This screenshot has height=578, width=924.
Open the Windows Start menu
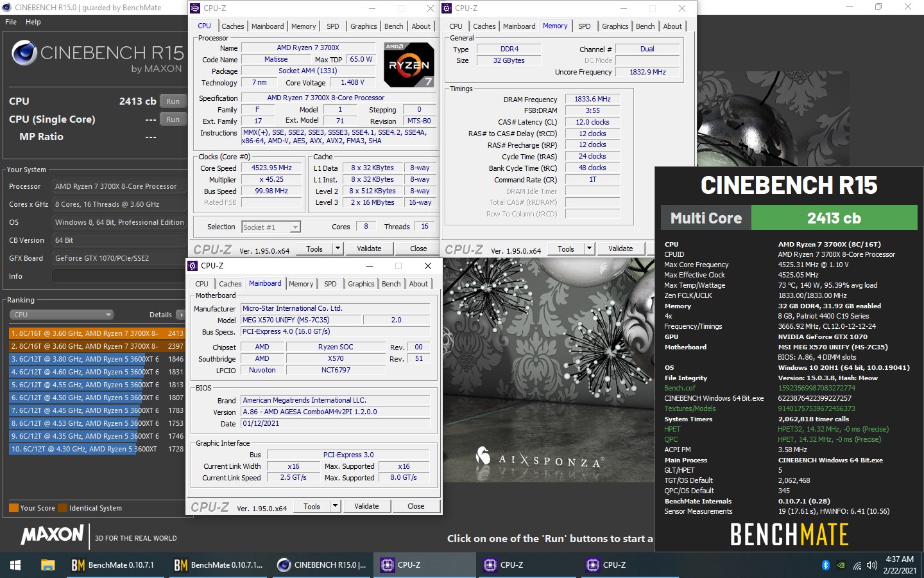pos(15,565)
